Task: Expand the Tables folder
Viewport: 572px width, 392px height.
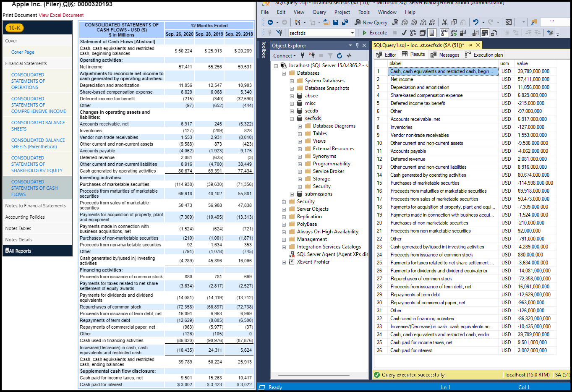Action: (300, 134)
